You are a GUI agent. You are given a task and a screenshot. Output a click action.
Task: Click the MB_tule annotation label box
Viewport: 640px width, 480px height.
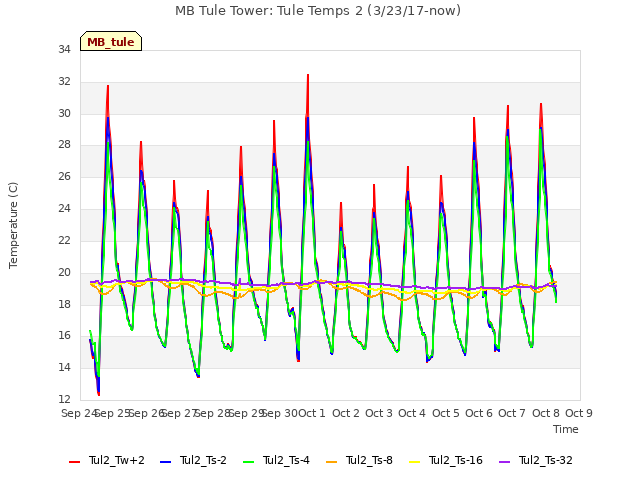point(111,41)
